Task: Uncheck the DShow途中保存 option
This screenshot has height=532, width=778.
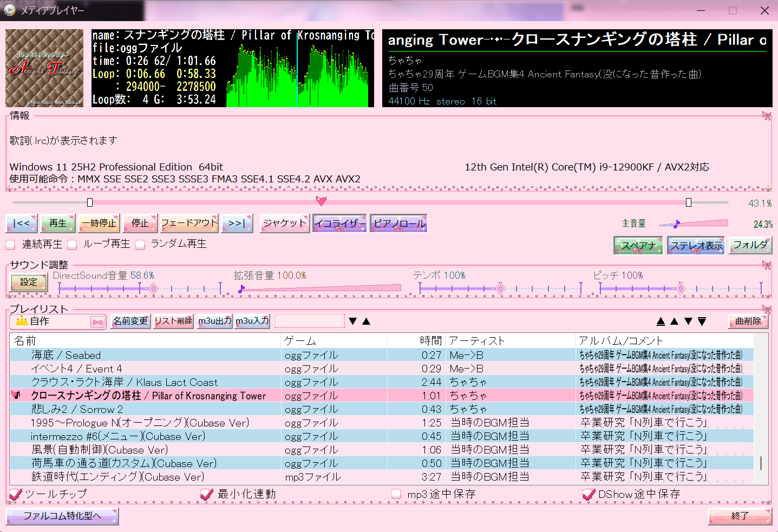Action: [x=589, y=494]
